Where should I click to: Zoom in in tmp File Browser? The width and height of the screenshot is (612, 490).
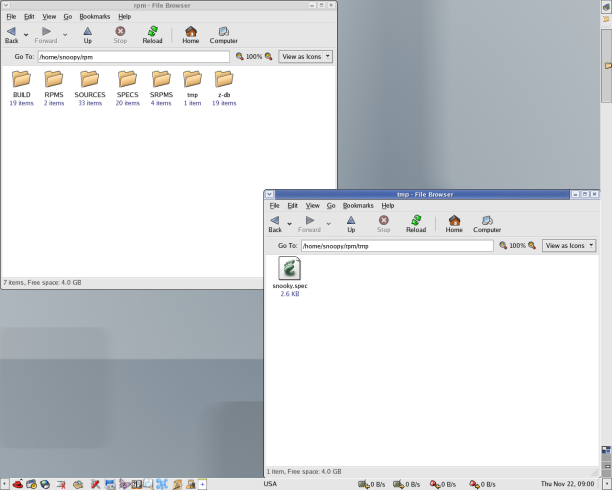(x=532, y=246)
